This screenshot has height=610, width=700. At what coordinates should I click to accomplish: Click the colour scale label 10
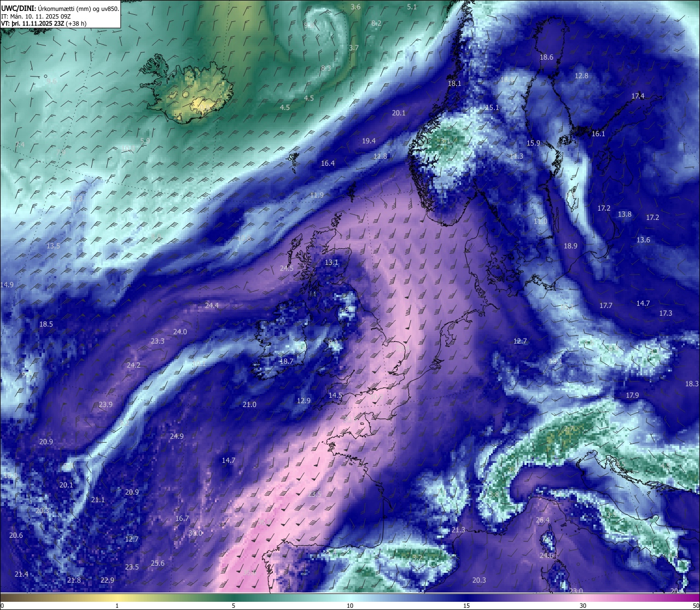tap(350, 606)
